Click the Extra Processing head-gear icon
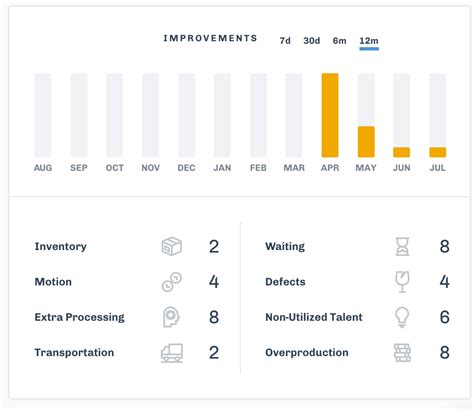 point(171,317)
